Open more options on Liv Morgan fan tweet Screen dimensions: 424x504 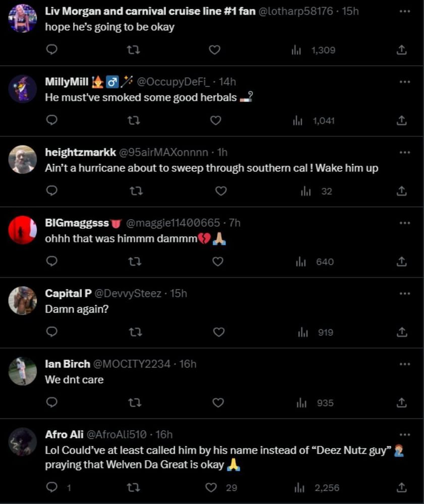click(x=404, y=11)
